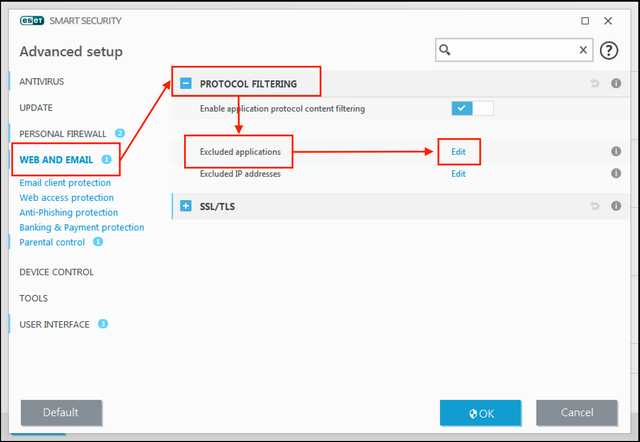Click the help question mark icon

(608, 51)
